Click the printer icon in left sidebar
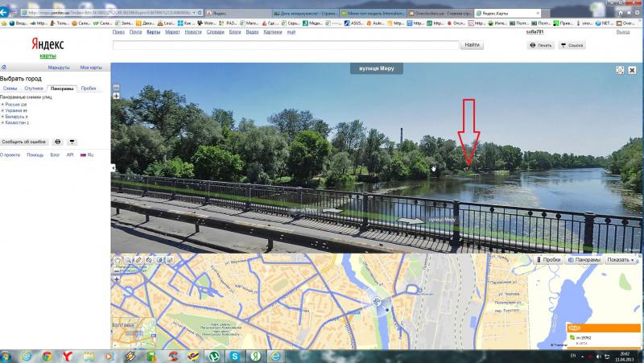Viewport: 644px width, 363px height. coord(57,141)
